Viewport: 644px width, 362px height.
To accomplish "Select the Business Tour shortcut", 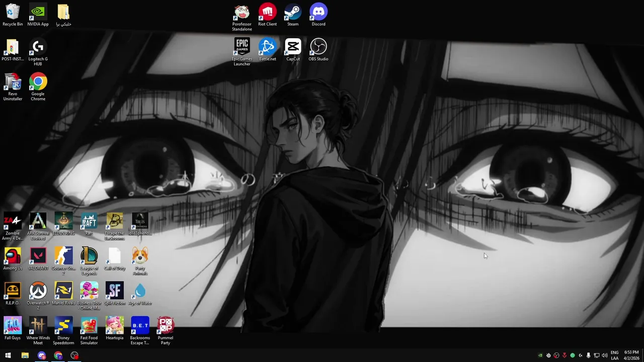I will [89, 297].
